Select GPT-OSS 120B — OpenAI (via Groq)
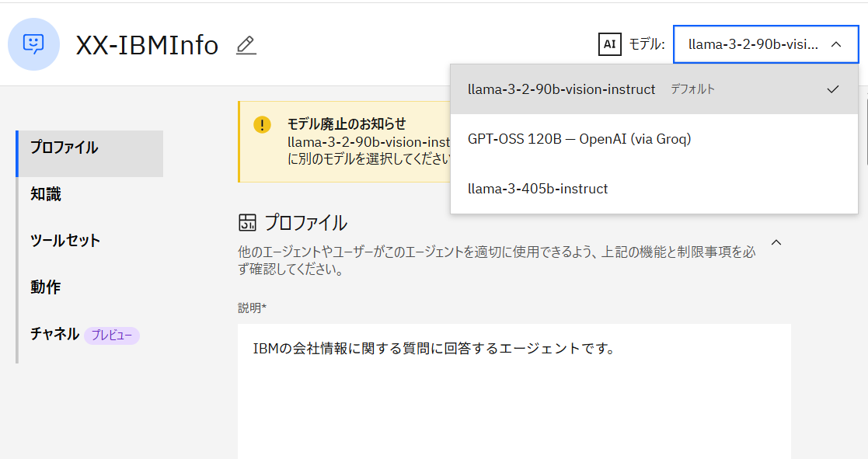Viewport: 868px width, 459px height. [579, 139]
